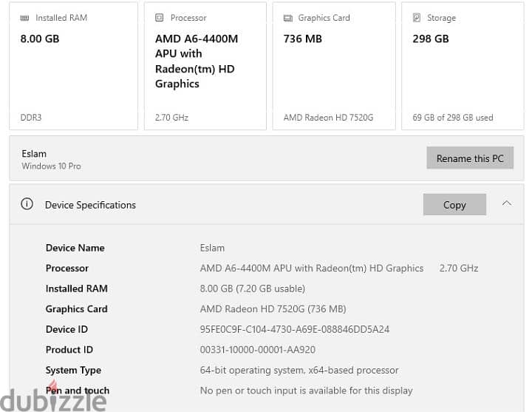Select the 2.70 GHz value in specifications row
This screenshot has width=532, height=412.
click(459, 269)
